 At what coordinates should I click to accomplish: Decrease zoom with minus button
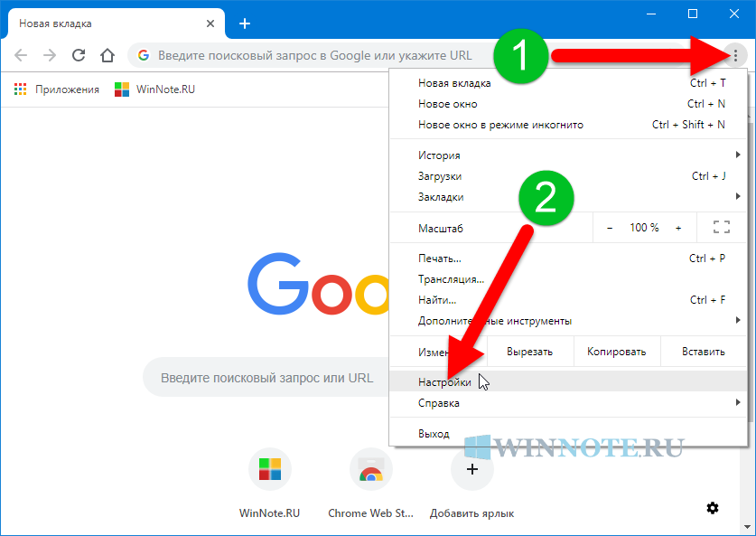click(x=610, y=228)
